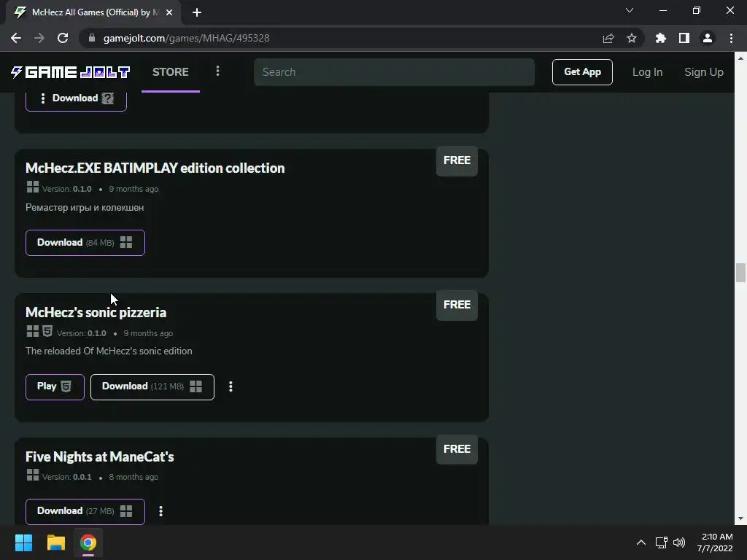This screenshot has width=747, height=560.
Task: Click Windows icon beside ManeCat's version text
Action: coord(33,475)
